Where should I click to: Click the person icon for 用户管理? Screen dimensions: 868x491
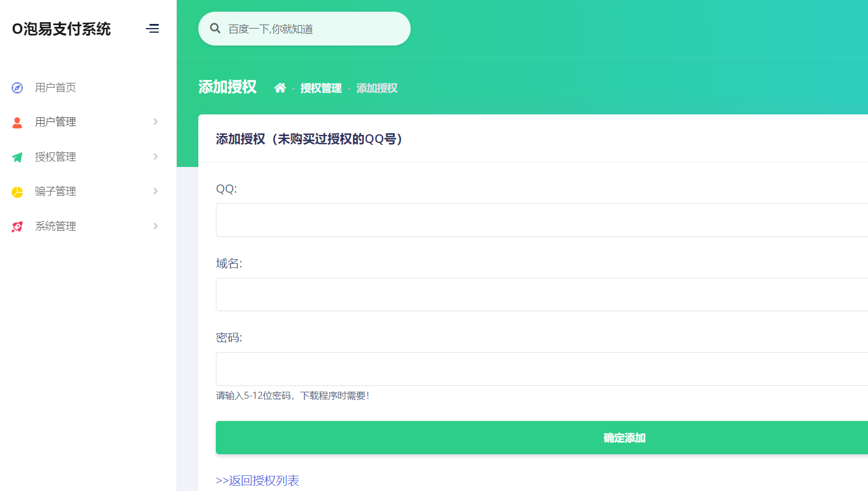click(17, 121)
